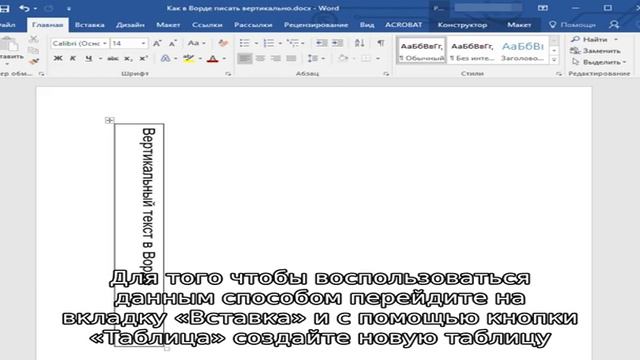Increase font size with grow icon
The width and height of the screenshot is (640, 360).
coord(157,43)
